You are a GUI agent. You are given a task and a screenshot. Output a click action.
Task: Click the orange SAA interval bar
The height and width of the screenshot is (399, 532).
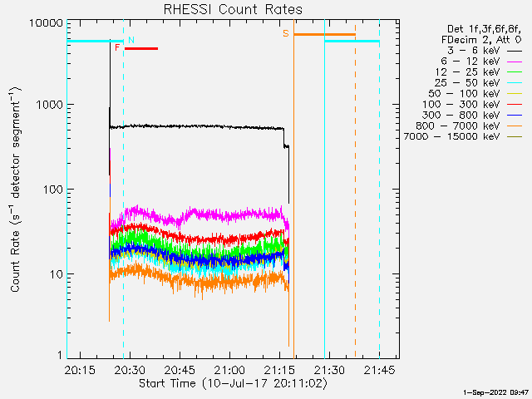(x=325, y=35)
